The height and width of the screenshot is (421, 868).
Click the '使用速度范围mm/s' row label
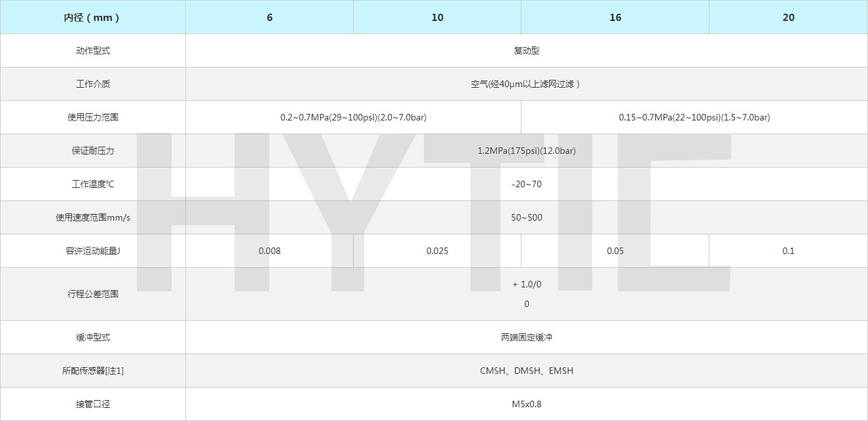pyautogui.click(x=92, y=217)
